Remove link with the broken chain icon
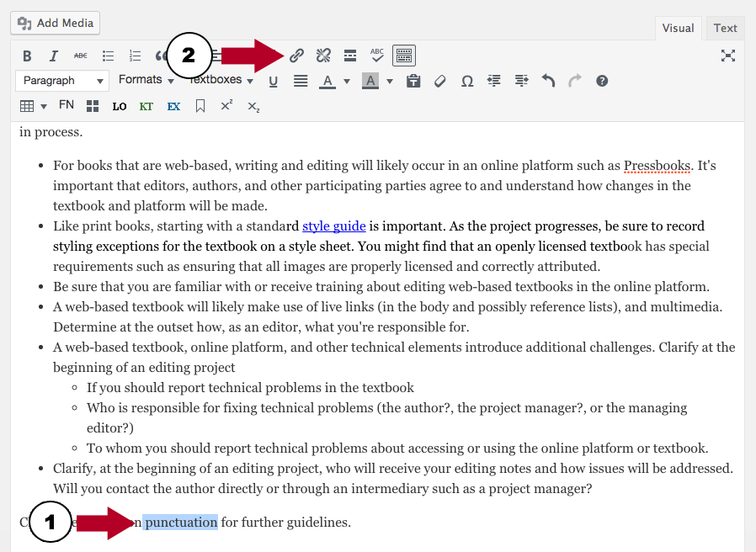Screen dimensions: 756x552 (323, 56)
